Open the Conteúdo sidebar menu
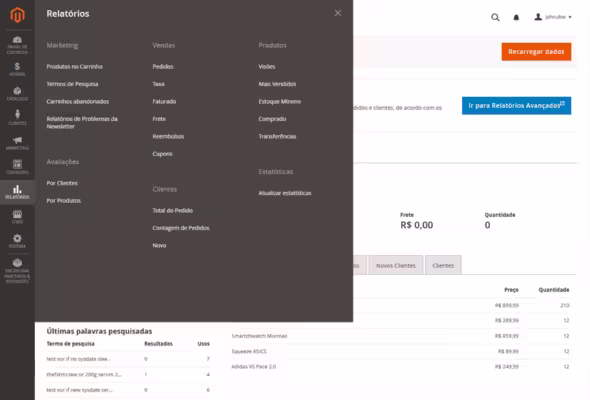 coord(17,167)
